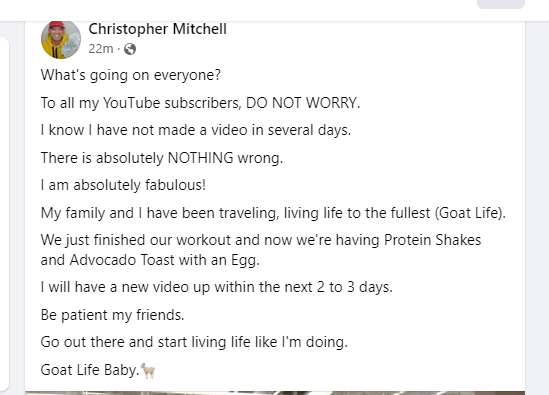This screenshot has width=549, height=395.
Task: Click the text "DO NOT WORRY."
Action: click(303, 103)
